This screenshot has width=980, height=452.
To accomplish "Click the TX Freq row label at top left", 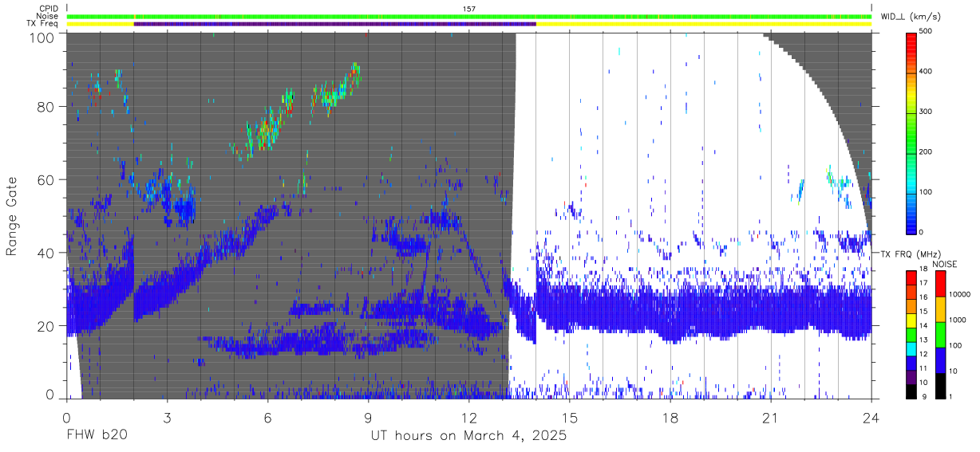I will click(x=42, y=24).
